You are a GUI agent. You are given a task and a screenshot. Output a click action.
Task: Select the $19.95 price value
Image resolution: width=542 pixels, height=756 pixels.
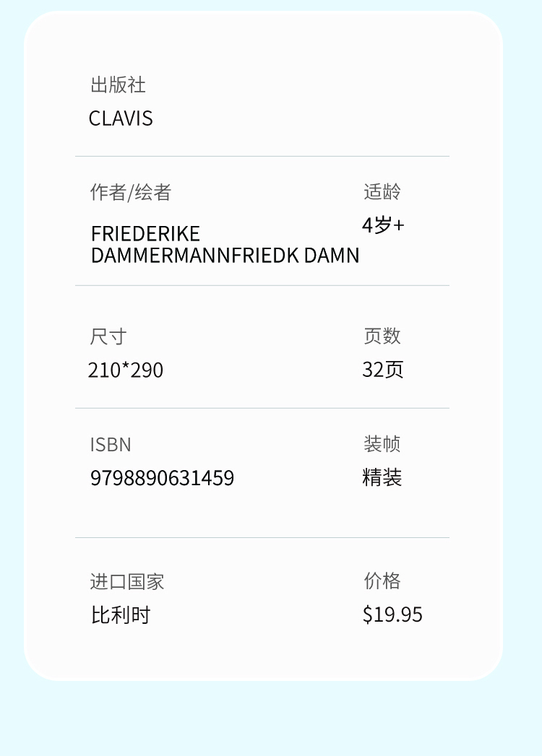click(x=392, y=614)
